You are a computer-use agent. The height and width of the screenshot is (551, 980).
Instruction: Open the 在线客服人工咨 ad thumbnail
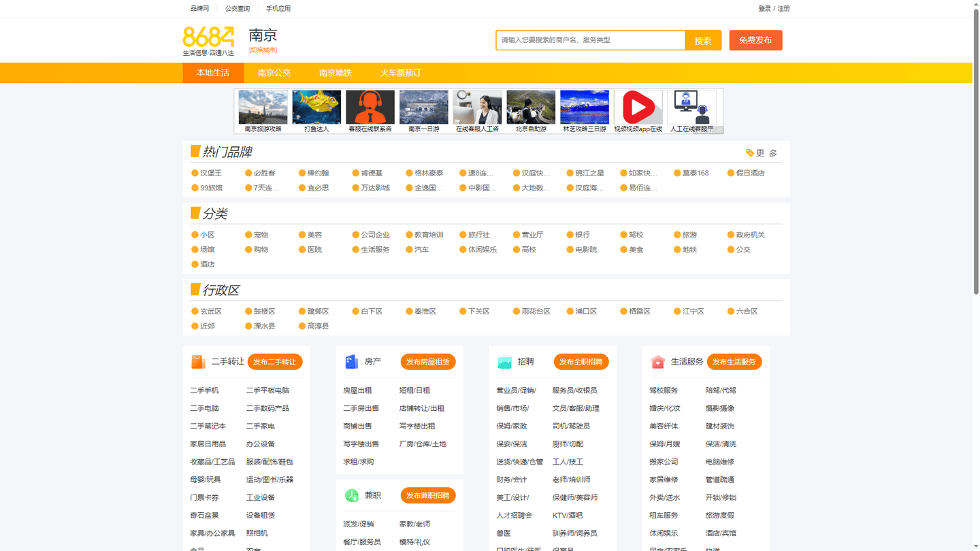tap(477, 112)
